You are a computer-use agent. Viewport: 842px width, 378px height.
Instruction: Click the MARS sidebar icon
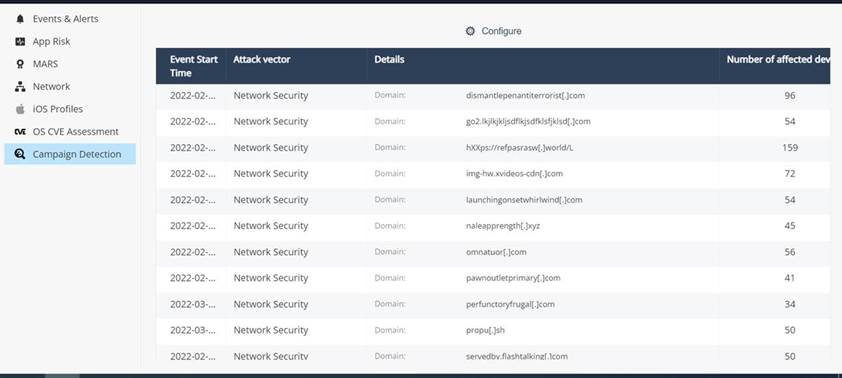coord(20,64)
